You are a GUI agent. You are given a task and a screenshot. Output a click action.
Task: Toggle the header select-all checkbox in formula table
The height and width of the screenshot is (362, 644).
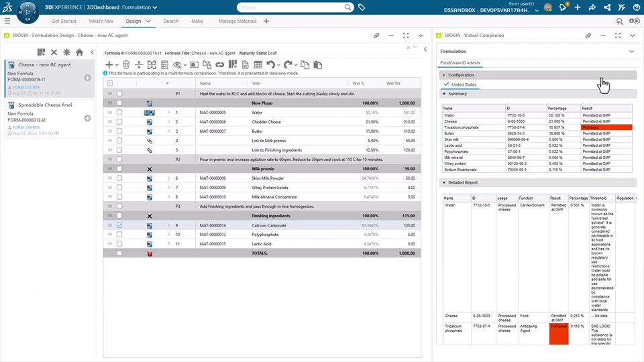click(110, 83)
